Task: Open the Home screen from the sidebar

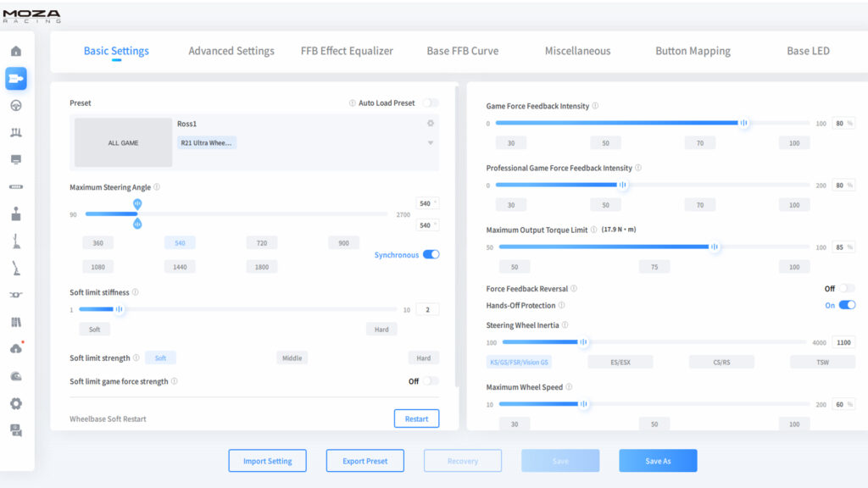Action: [x=17, y=50]
